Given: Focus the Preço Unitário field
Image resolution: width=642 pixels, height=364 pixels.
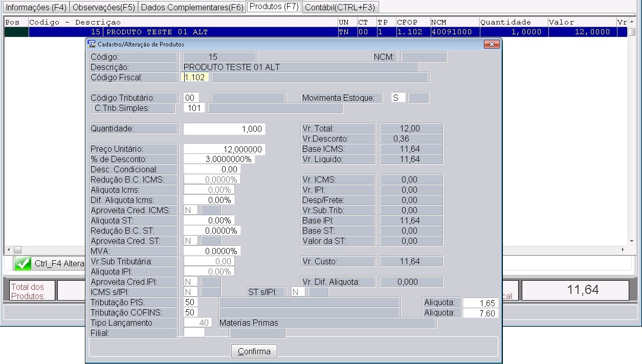Looking at the screenshot, I should [x=224, y=149].
